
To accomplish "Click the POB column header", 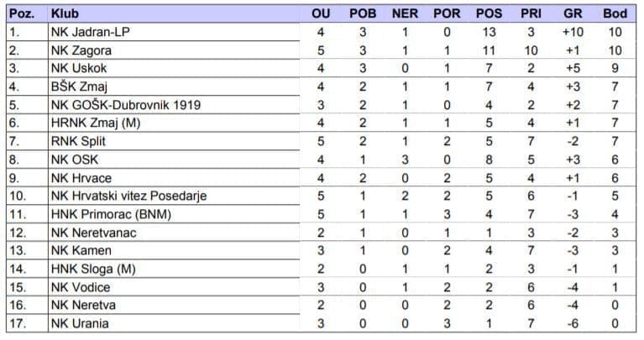I will tap(363, 13).
